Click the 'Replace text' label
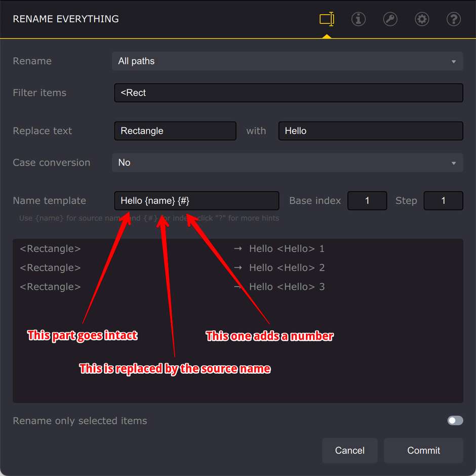The width and height of the screenshot is (476, 476). [x=42, y=131]
